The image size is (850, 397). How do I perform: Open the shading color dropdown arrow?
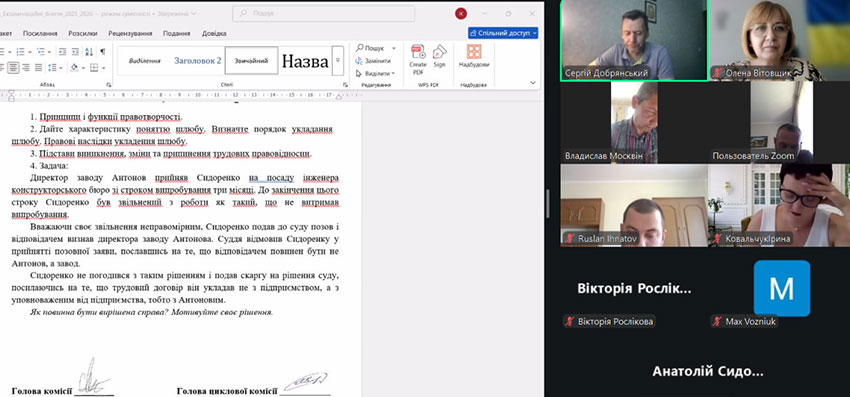[x=83, y=67]
